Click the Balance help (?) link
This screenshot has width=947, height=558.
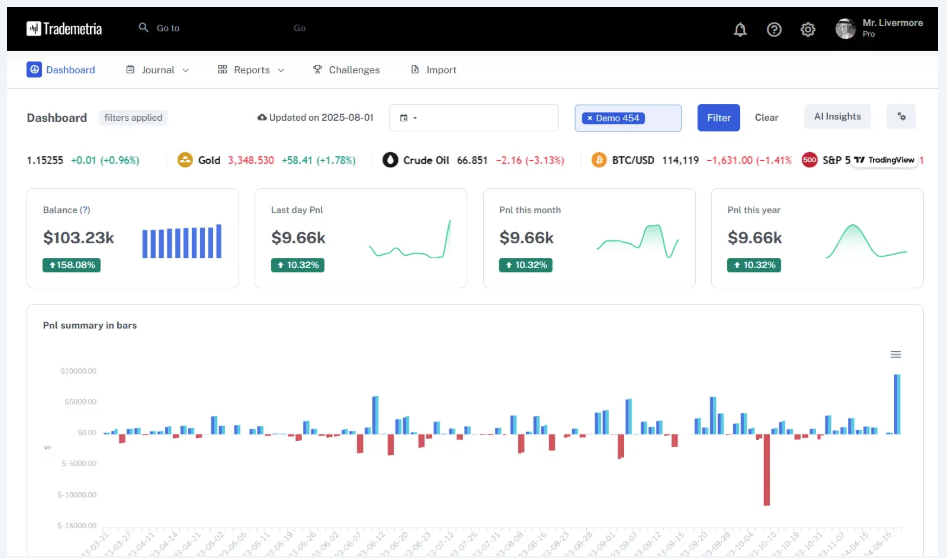point(85,210)
